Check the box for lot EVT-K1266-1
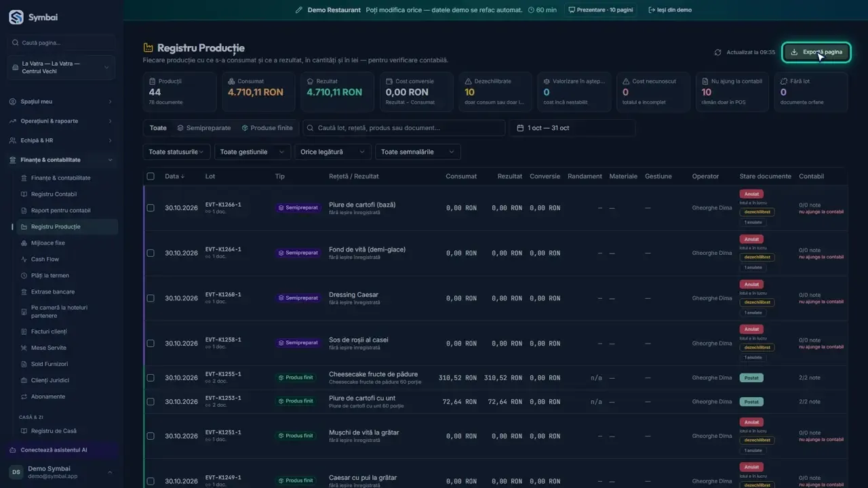 click(x=151, y=208)
